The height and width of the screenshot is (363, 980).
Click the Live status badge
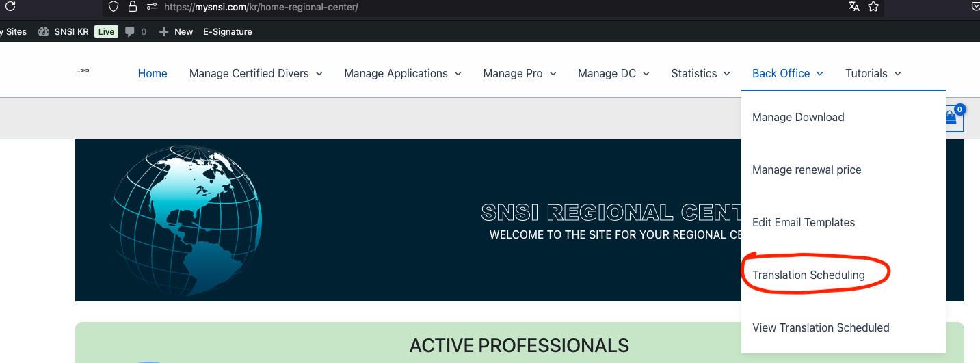click(x=106, y=31)
